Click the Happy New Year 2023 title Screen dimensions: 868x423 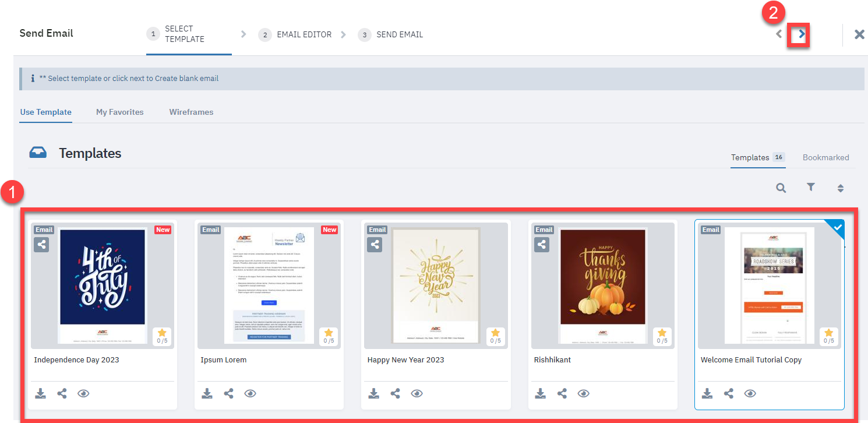click(405, 360)
